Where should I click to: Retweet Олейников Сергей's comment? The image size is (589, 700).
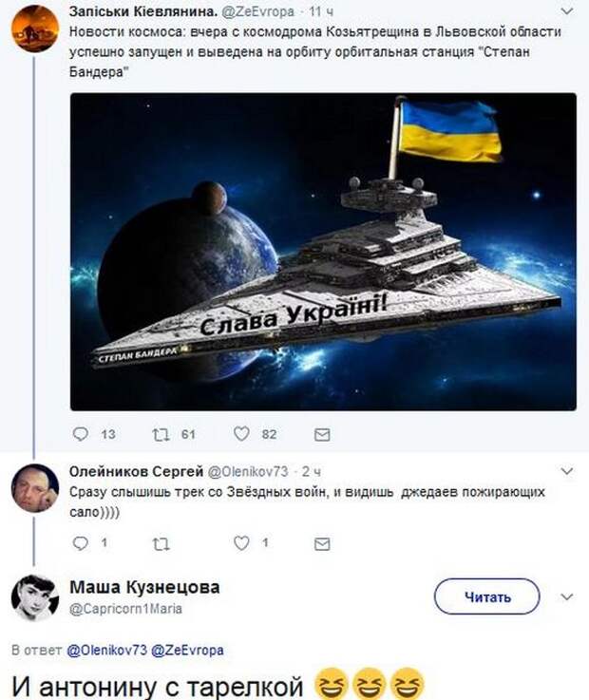click(x=161, y=543)
